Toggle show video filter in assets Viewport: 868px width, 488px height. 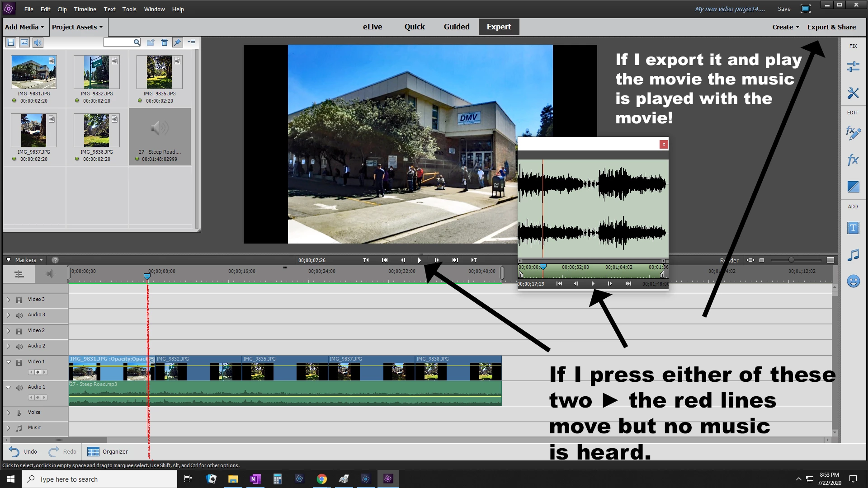point(11,42)
